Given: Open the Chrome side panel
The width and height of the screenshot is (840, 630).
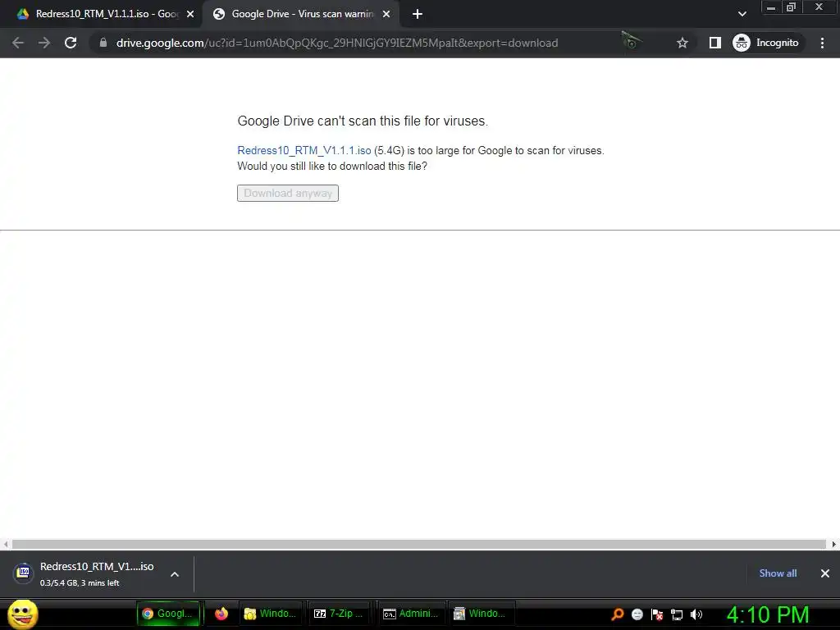Looking at the screenshot, I should point(715,43).
